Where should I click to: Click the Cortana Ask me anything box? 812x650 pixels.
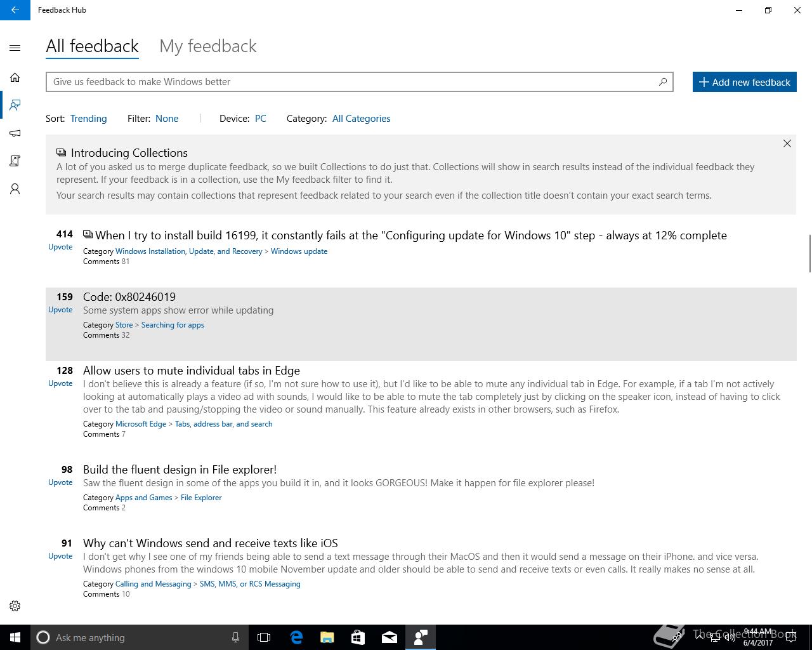138,637
